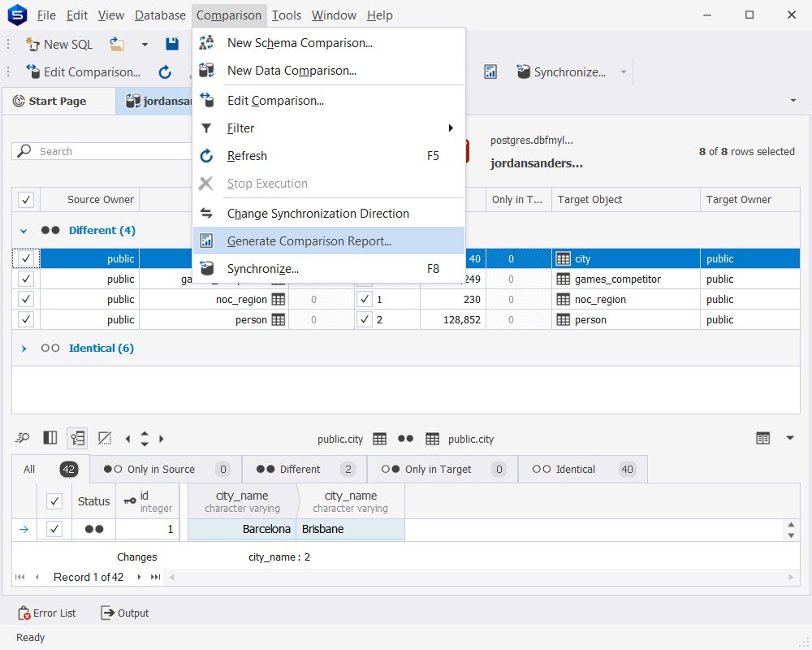Switch to the All records tab
The height and width of the screenshot is (650, 812).
[50, 469]
